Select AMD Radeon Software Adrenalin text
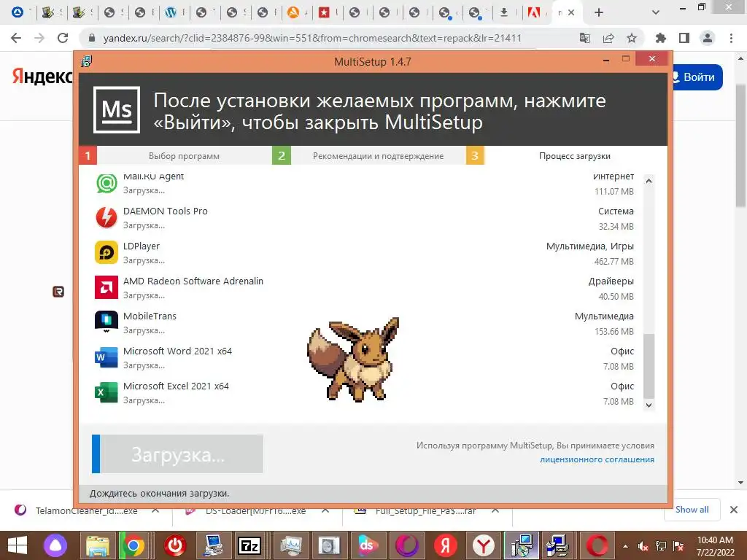Image resolution: width=747 pixels, height=560 pixels. (193, 281)
